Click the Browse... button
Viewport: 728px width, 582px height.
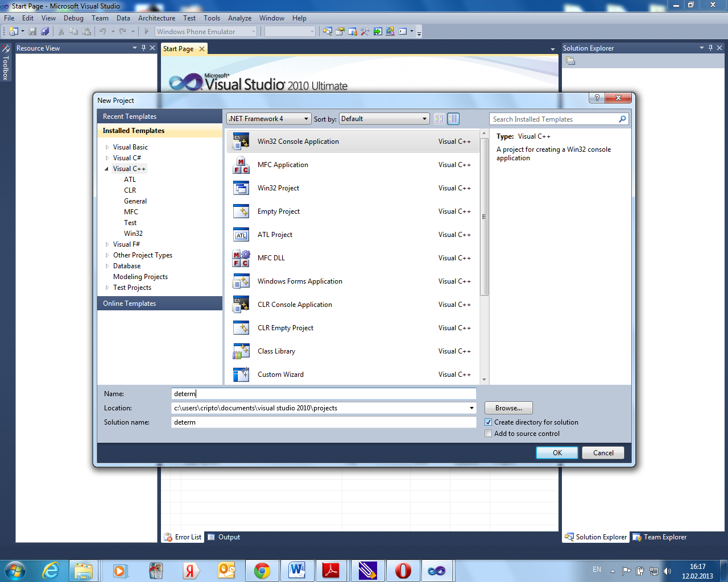(508, 408)
